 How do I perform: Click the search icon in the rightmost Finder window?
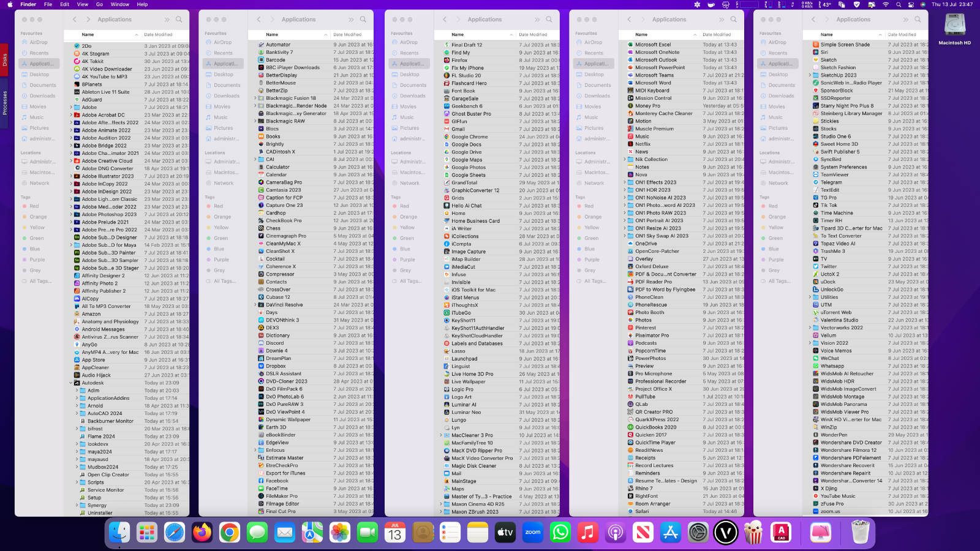pyautogui.click(x=918, y=20)
